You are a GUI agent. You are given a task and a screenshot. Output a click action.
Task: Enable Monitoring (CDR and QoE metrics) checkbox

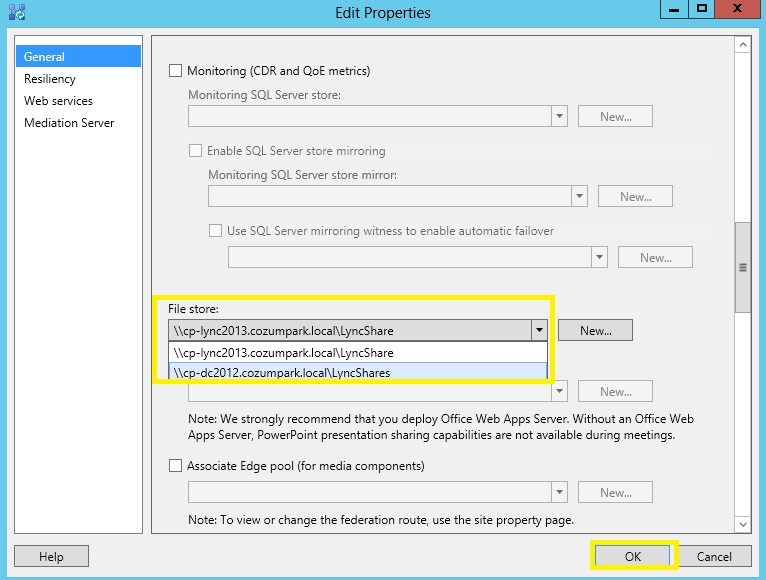pos(175,70)
